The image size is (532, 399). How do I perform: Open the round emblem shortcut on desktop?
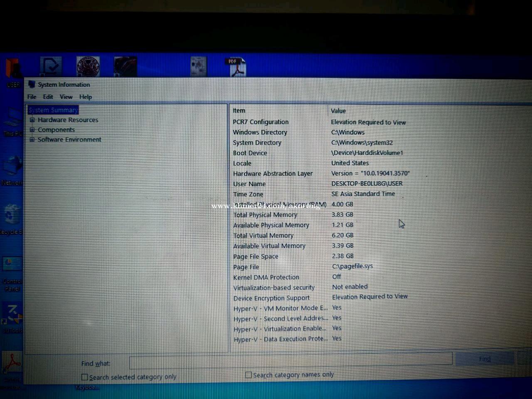tap(88, 66)
